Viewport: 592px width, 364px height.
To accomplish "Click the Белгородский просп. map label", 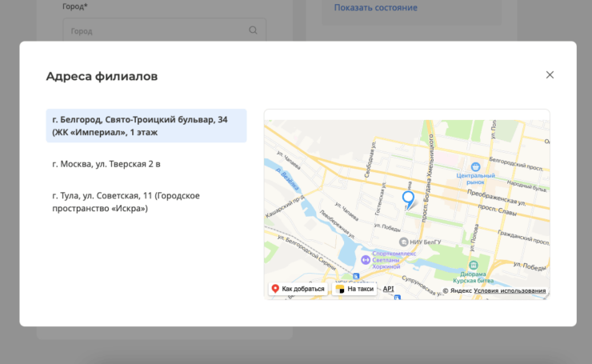I will pyautogui.click(x=516, y=164).
